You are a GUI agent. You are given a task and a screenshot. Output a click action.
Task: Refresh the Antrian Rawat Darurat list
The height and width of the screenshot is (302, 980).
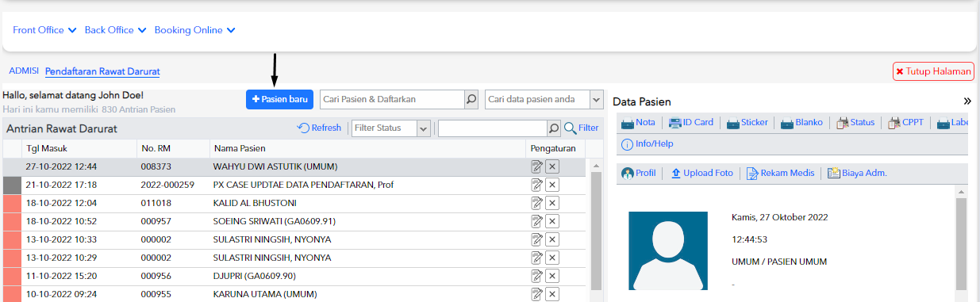click(x=320, y=128)
